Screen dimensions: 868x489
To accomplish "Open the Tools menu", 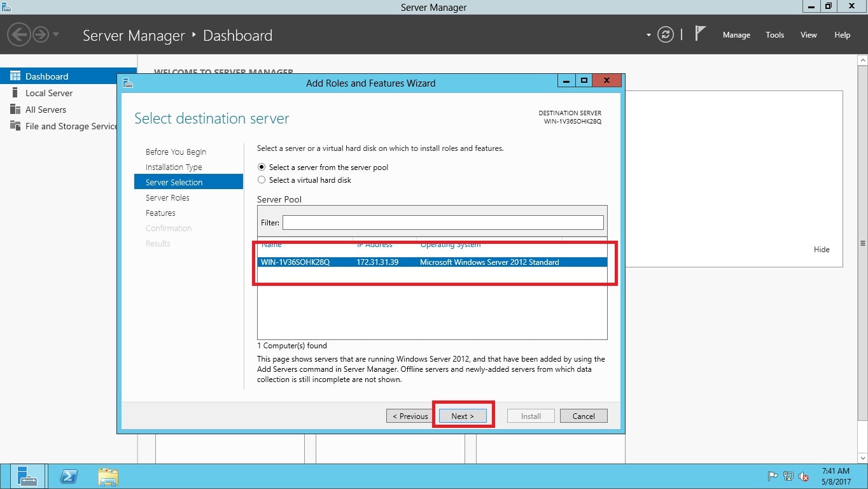I will [x=775, y=35].
